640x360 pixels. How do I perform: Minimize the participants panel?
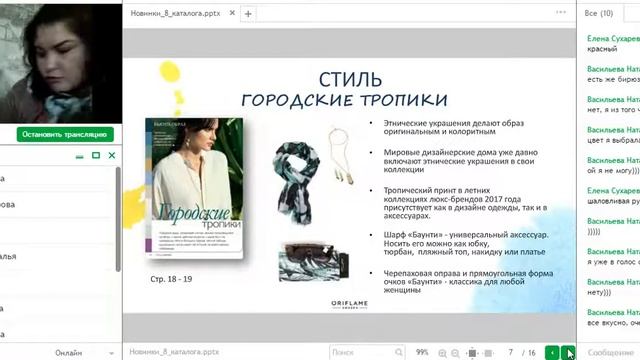(x=80, y=156)
